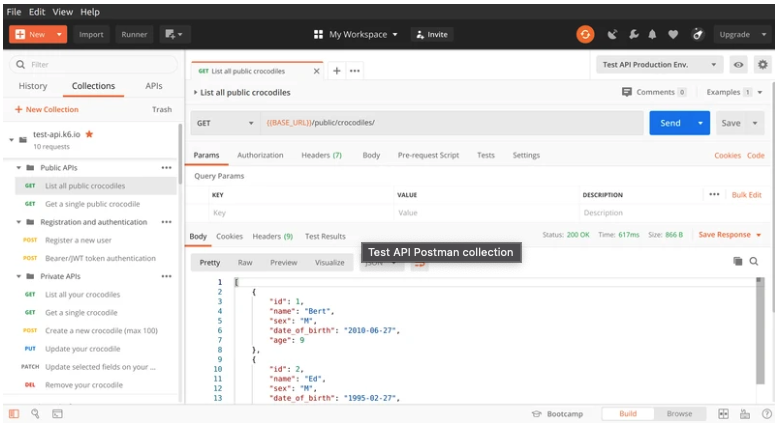Open the satellite capture requests icon
This screenshot has height=423, width=775.
click(x=612, y=35)
